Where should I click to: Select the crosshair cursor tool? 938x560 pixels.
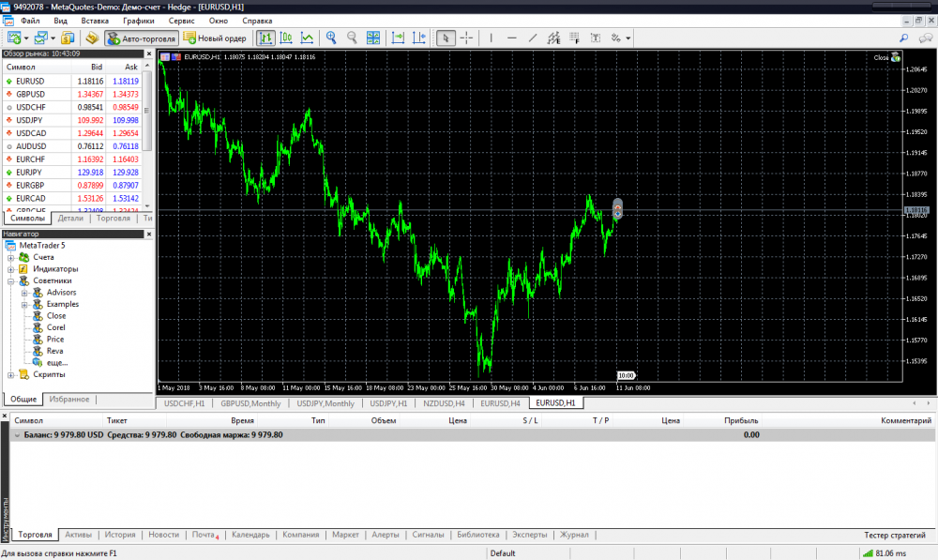tap(466, 38)
